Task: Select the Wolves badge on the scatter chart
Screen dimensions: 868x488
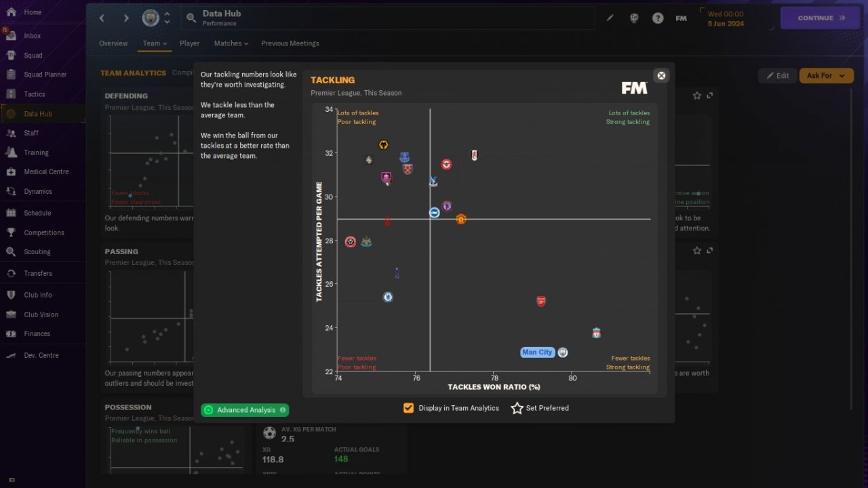Action: click(383, 145)
